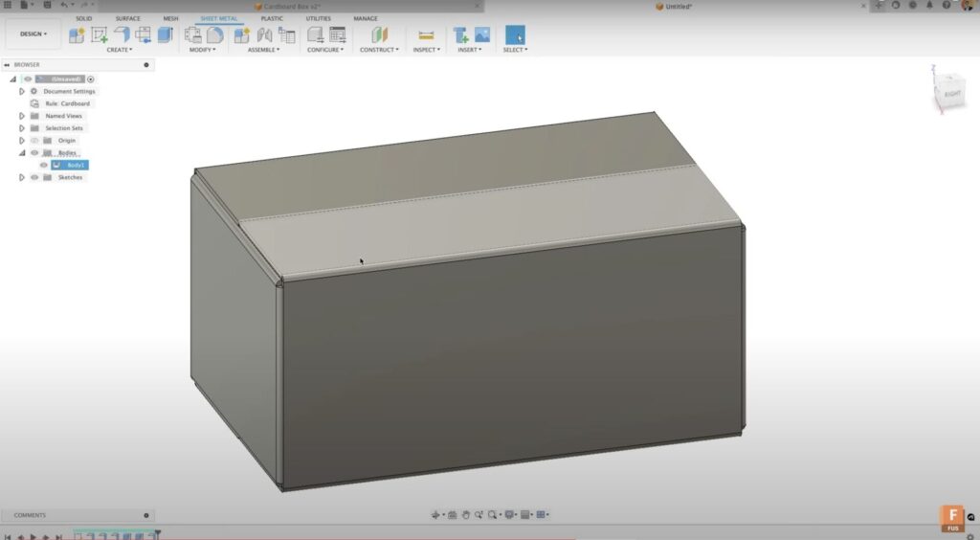Viewport: 980px width, 540px height.
Task: Open the Display Settings icon
Action: [x=509, y=515]
